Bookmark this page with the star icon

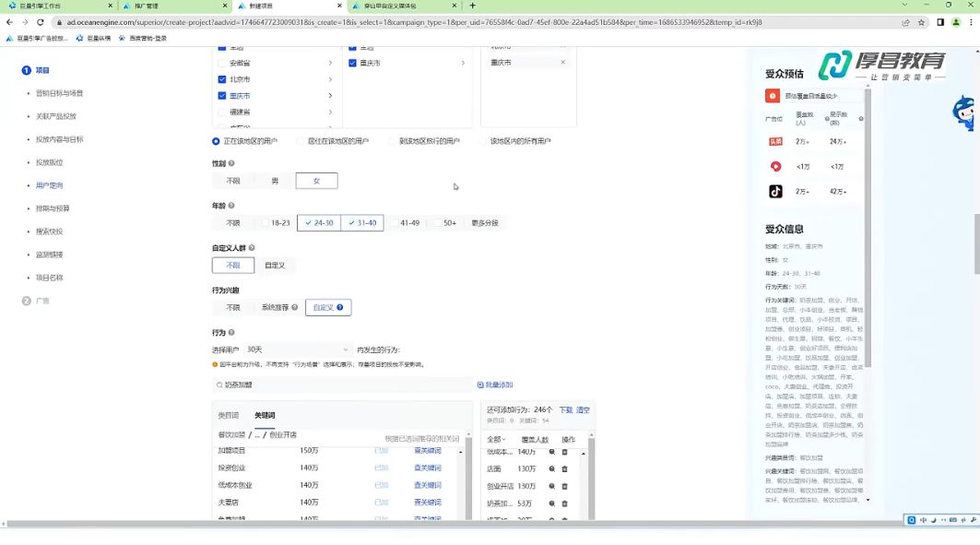point(921,22)
